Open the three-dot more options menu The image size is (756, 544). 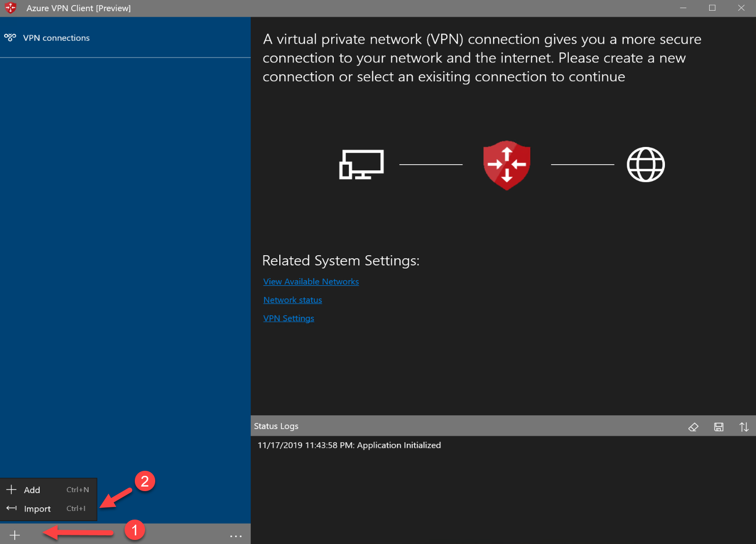[236, 536]
